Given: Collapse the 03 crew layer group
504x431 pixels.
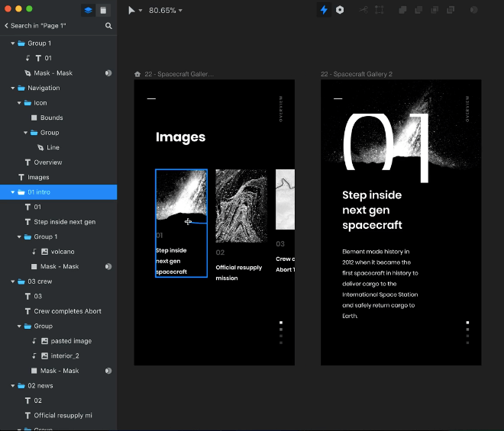Looking at the screenshot, I should point(13,281).
